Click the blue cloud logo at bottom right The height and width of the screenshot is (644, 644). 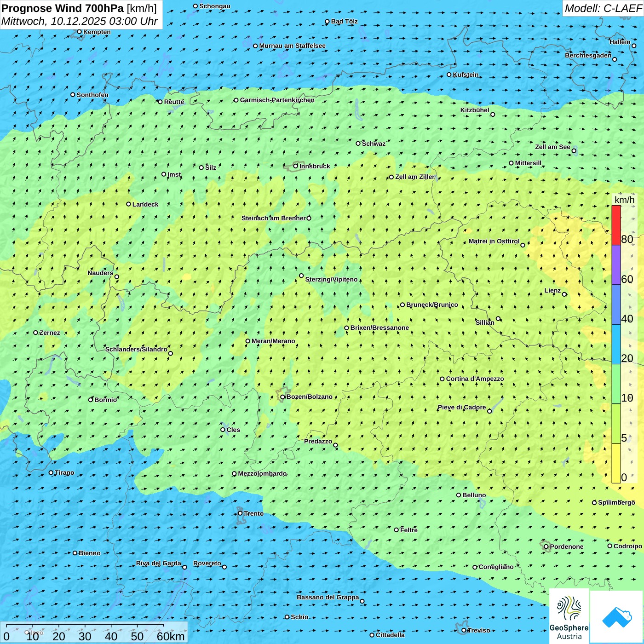point(616,616)
